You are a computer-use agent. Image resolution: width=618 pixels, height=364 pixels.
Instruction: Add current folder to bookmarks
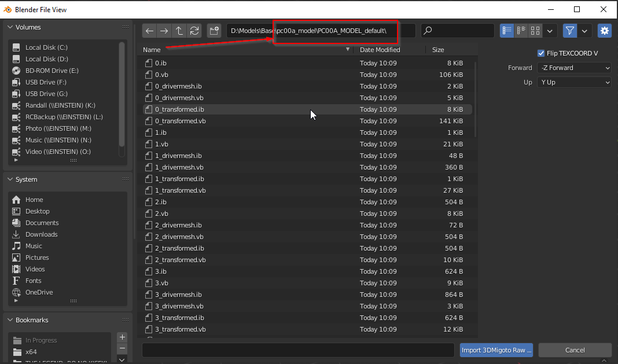(x=122, y=337)
